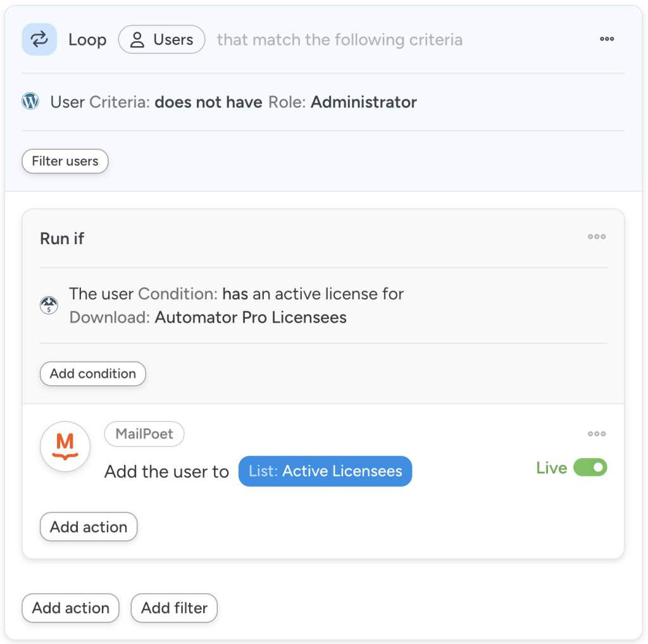Click Add action inside the MailPoet block
Screen dimensions: 648x644
pyautogui.click(x=88, y=526)
